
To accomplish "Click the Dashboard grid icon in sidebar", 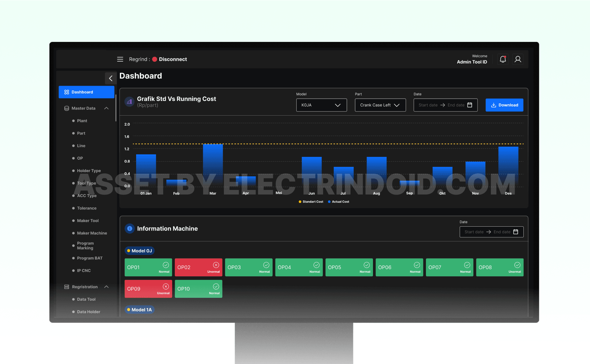I will click(66, 92).
